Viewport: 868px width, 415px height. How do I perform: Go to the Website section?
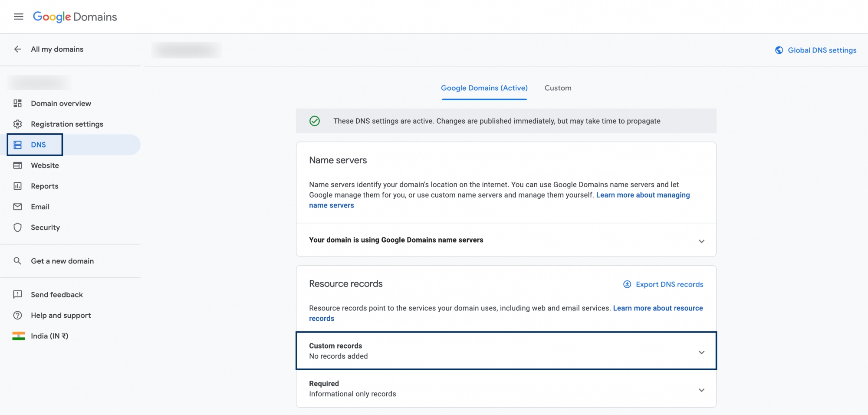[45, 165]
